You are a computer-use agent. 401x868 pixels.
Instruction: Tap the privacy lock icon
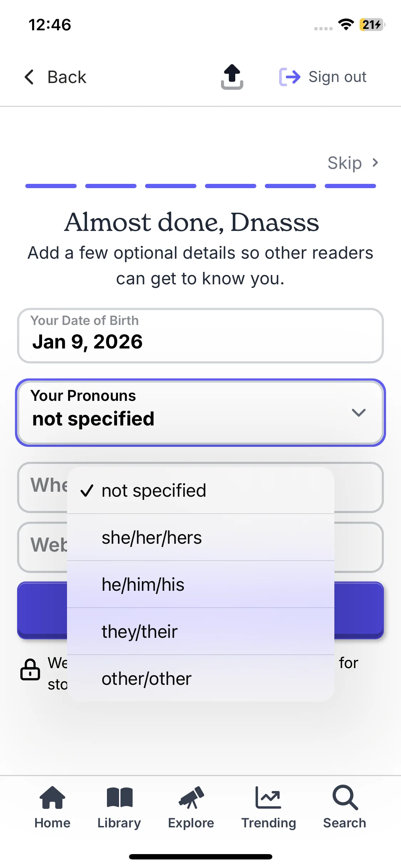30,670
